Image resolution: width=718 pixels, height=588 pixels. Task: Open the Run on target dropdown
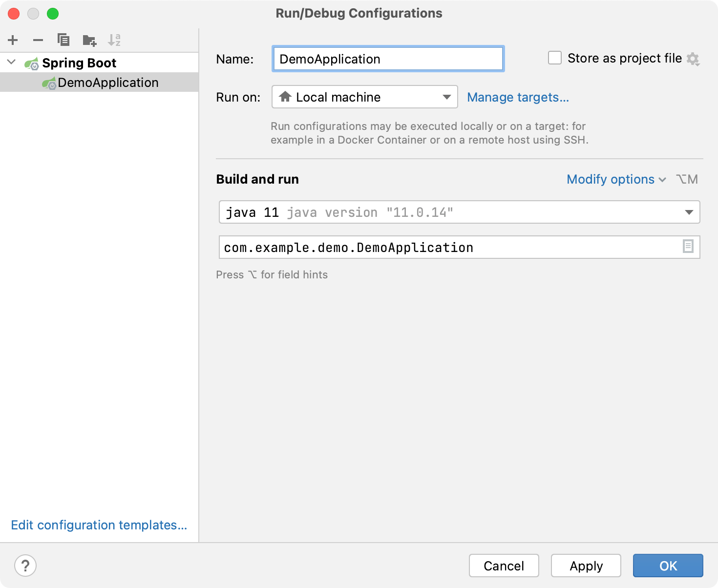point(446,97)
